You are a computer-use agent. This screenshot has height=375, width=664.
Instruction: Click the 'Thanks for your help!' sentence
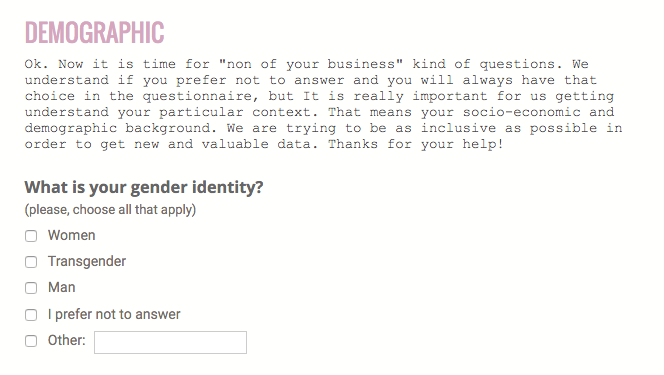pyautogui.click(x=416, y=144)
